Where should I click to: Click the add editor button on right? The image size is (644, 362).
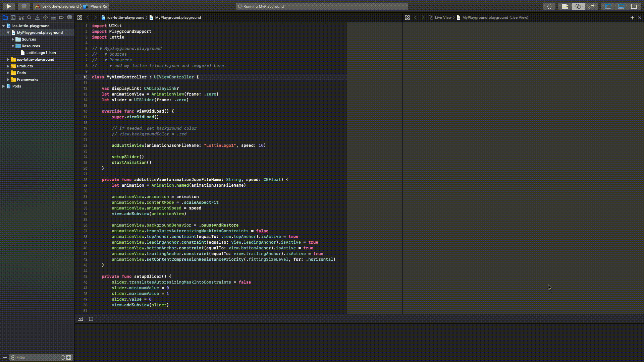coord(632,17)
